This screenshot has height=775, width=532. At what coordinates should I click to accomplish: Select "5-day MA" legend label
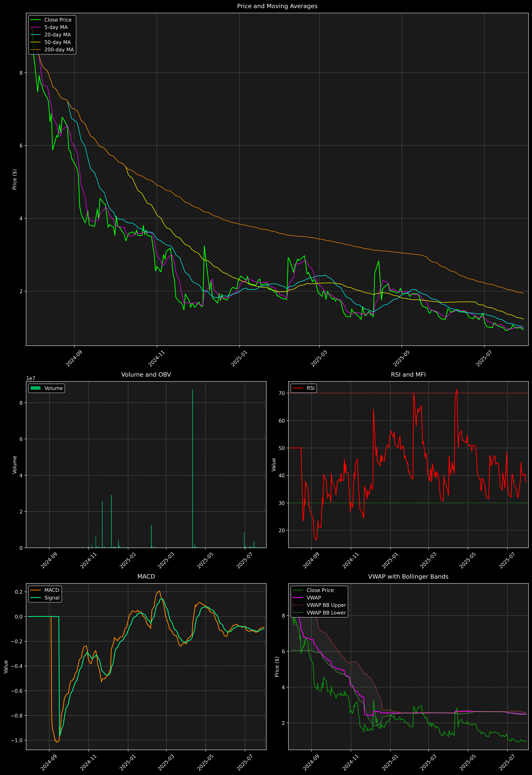(x=56, y=27)
